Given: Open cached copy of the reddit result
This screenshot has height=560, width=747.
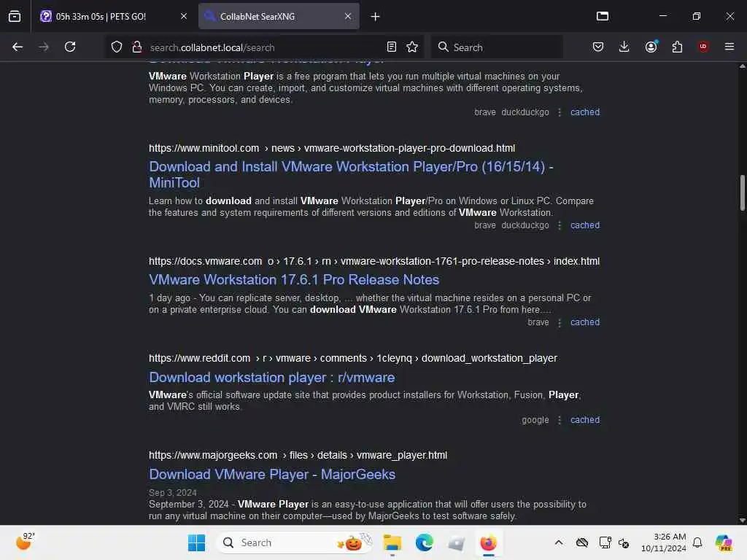Looking at the screenshot, I should (x=585, y=419).
